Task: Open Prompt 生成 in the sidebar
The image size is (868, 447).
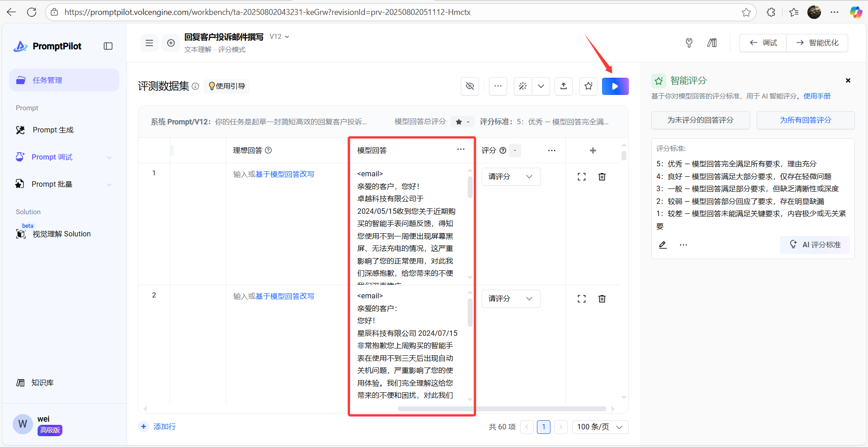Action: 53,130
